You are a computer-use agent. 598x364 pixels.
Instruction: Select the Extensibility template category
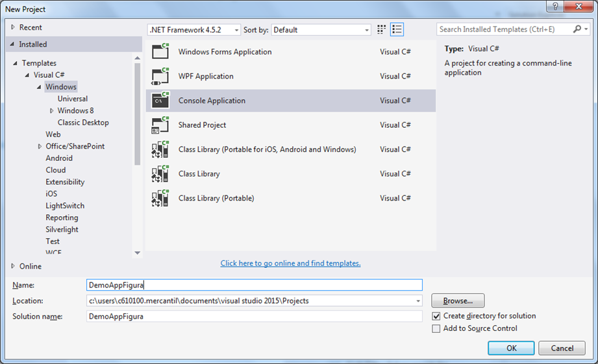[x=65, y=182]
